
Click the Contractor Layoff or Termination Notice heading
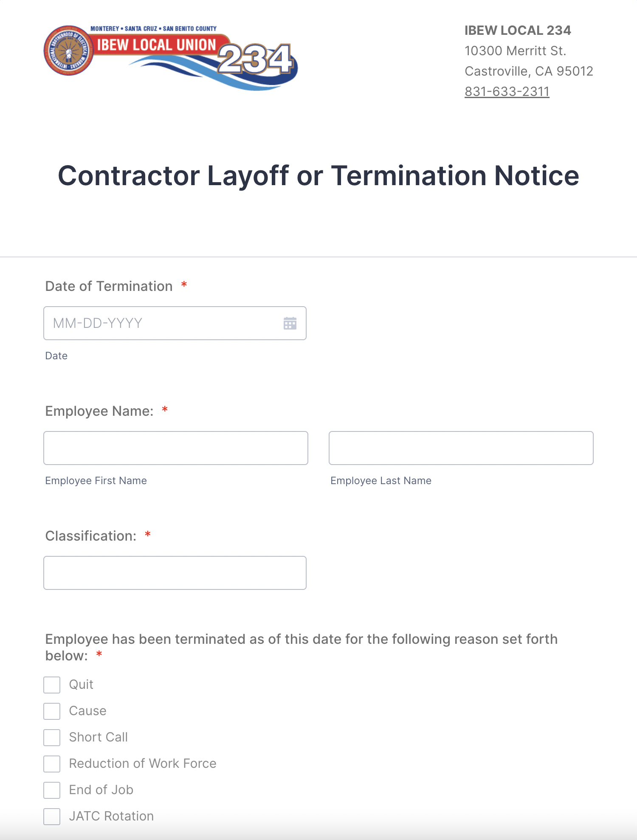tap(318, 176)
